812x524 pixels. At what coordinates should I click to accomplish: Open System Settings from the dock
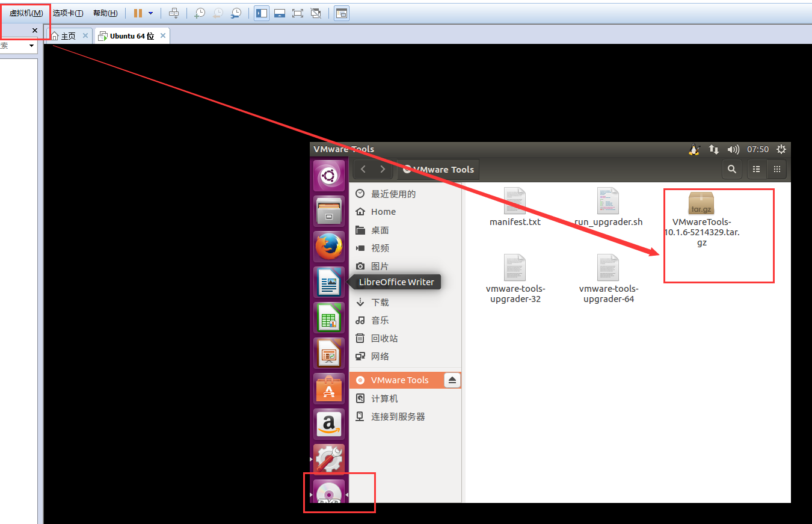click(x=329, y=460)
